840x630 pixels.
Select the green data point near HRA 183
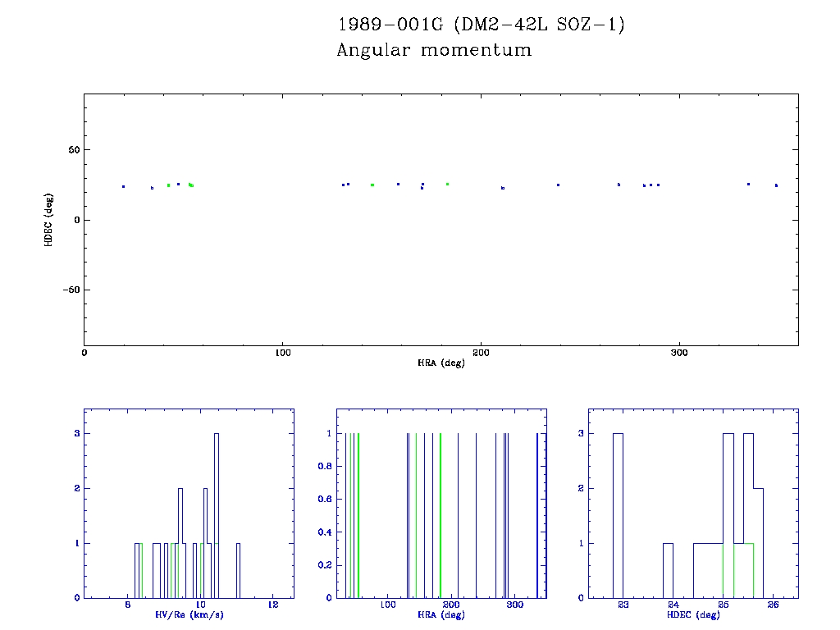(447, 184)
